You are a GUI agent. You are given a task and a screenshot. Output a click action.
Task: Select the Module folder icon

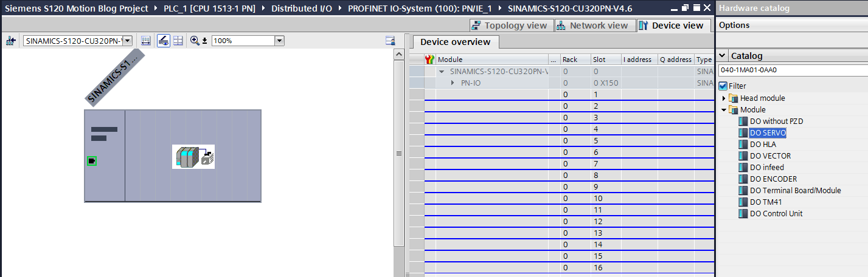(733, 110)
